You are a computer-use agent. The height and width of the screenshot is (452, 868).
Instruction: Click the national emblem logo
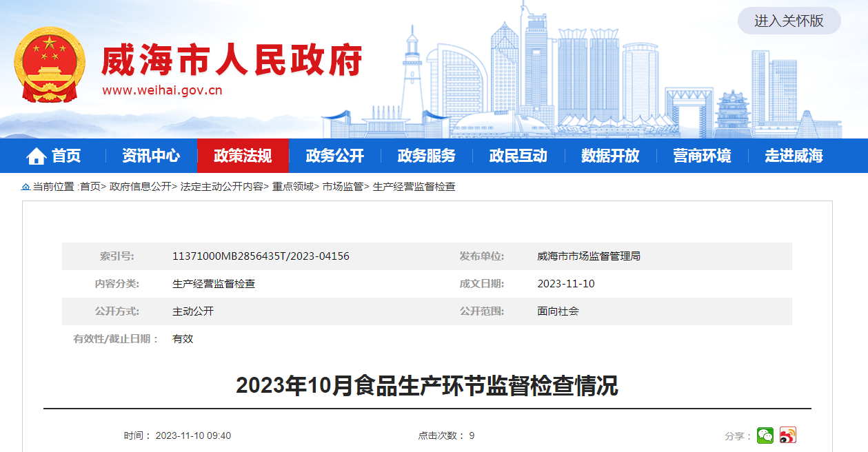click(x=50, y=65)
